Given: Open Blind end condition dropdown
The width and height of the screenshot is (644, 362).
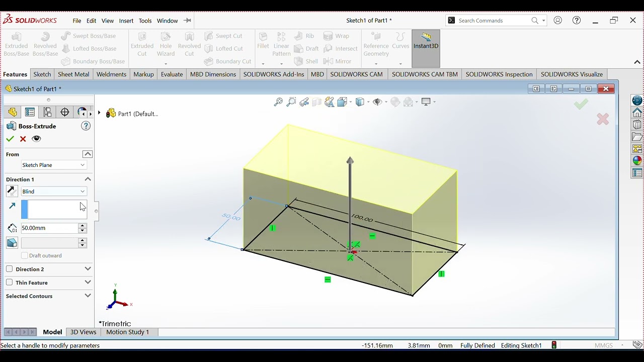Looking at the screenshot, I should coord(53,192).
